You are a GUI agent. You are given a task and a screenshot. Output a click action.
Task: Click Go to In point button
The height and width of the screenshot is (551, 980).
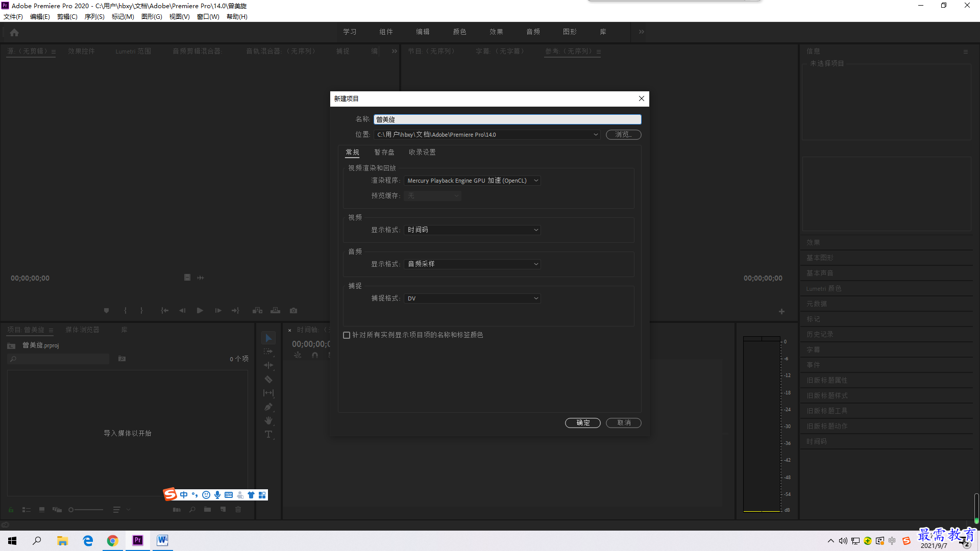pos(164,310)
